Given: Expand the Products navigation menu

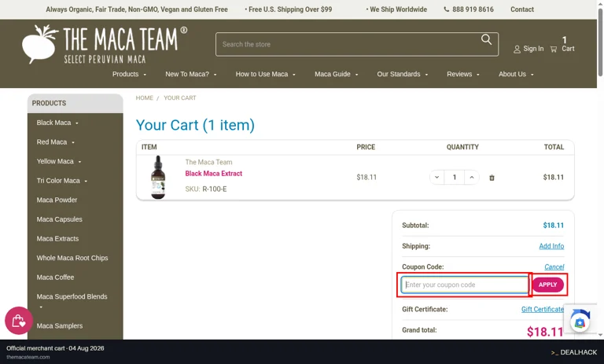Looking at the screenshot, I should pos(129,74).
